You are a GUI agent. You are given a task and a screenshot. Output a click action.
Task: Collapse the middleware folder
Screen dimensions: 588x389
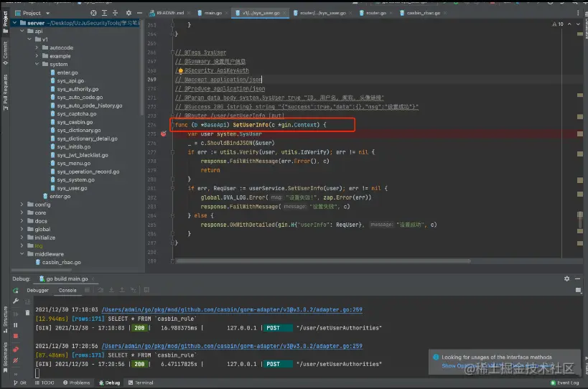coord(22,254)
